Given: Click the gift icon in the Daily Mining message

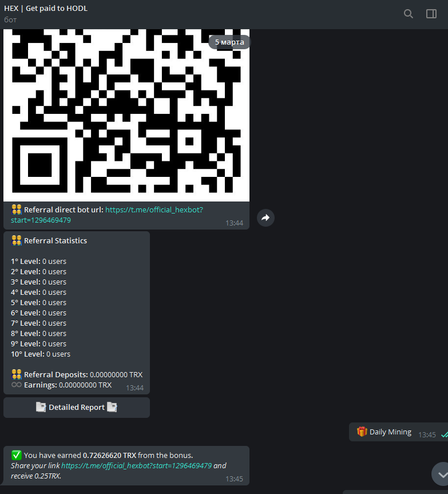Looking at the screenshot, I should click(x=362, y=432).
